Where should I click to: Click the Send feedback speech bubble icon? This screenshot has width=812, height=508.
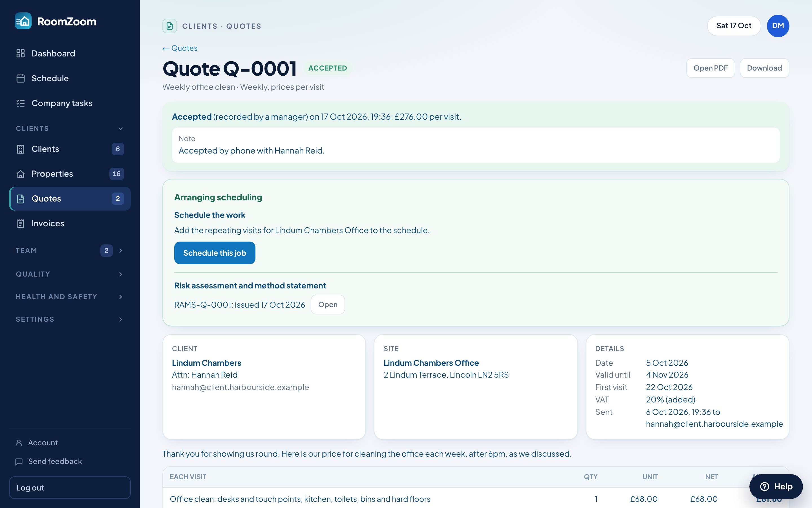click(19, 462)
